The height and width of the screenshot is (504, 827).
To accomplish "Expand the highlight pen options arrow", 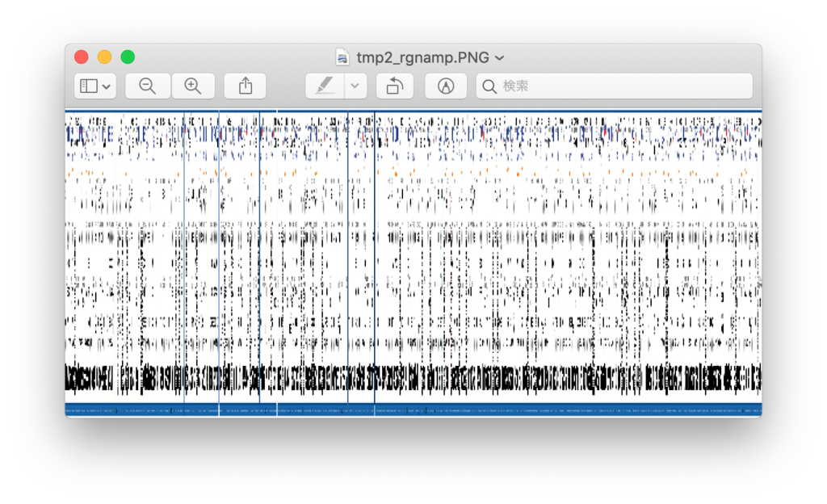I will click(x=355, y=86).
